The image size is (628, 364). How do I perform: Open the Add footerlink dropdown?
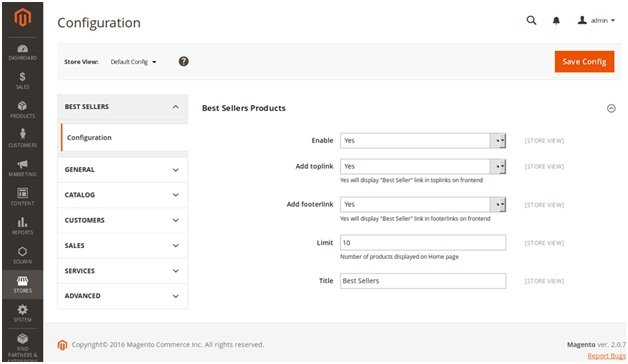[x=423, y=205]
